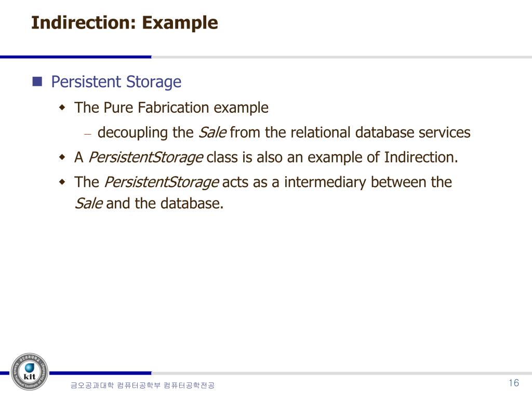Select the slide title 'Indirection: Example'
This screenshot has height=399, width=532.
click(125, 23)
